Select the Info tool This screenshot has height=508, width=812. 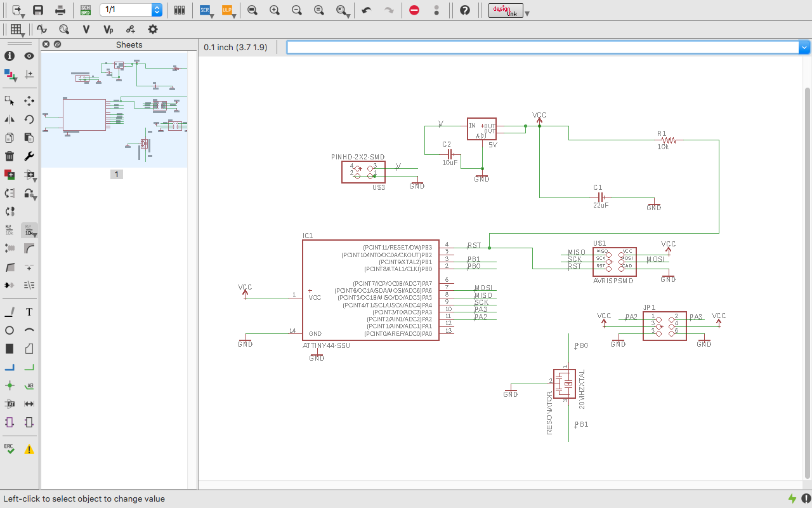pos(10,56)
